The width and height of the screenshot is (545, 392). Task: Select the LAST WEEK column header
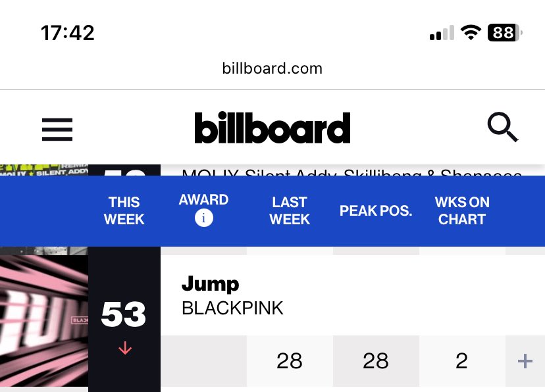290,210
